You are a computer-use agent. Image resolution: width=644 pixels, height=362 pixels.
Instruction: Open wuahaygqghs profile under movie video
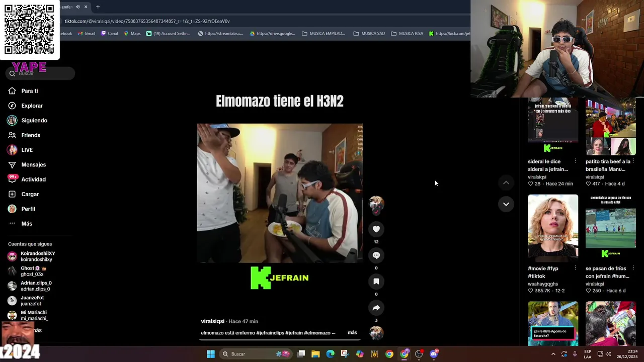tap(543, 284)
